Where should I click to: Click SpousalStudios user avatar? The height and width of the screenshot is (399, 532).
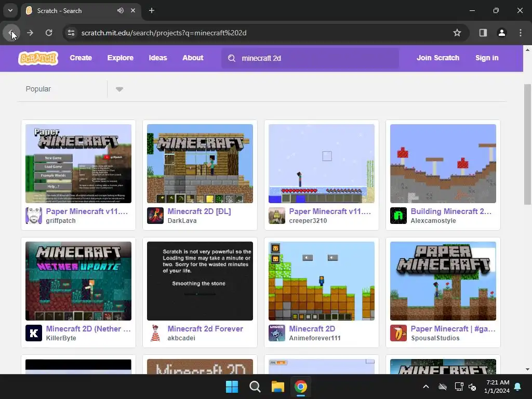(x=398, y=333)
